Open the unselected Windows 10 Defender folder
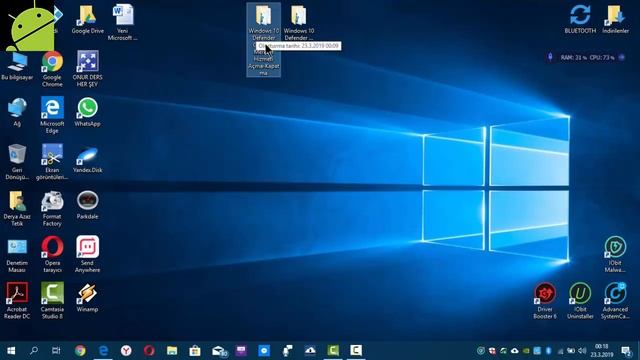 point(299,22)
